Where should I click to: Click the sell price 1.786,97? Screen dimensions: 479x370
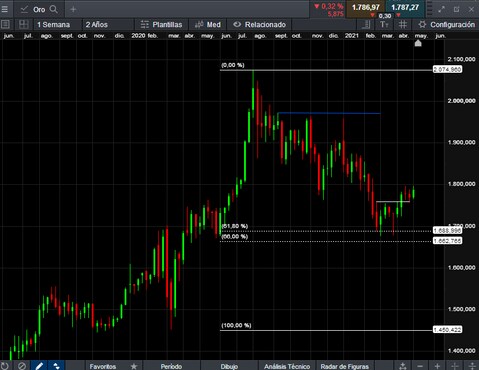point(366,7)
